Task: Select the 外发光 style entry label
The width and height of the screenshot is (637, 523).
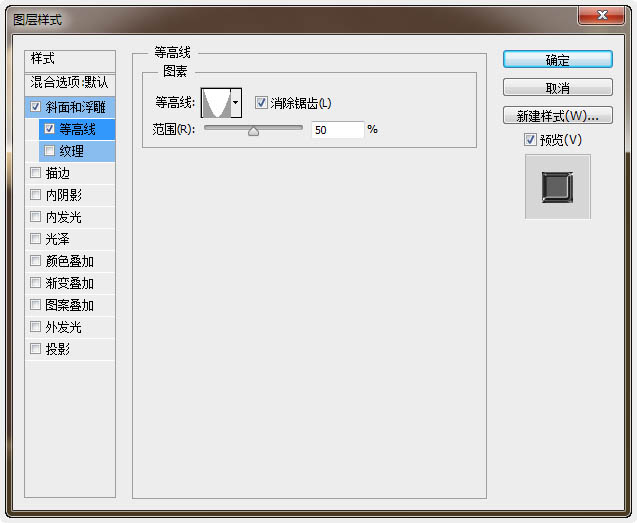Action: 63,327
